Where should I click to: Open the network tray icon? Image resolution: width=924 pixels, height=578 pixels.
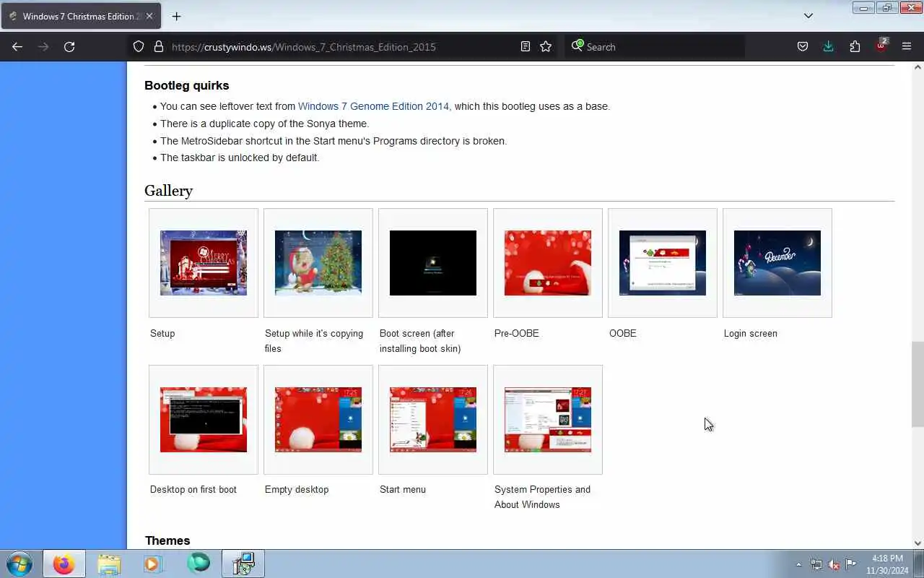point(816,564)
